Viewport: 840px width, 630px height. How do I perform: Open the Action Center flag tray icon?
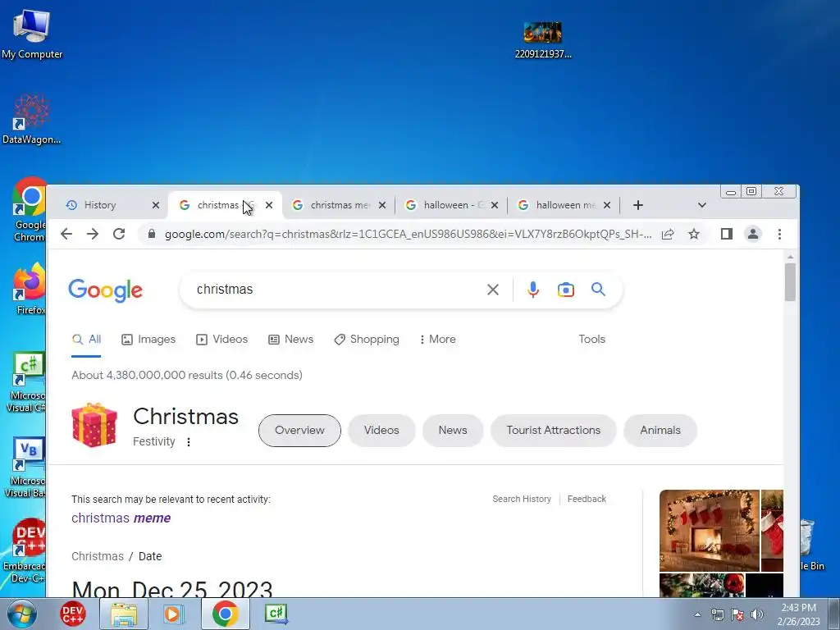[x=737, y=614]
